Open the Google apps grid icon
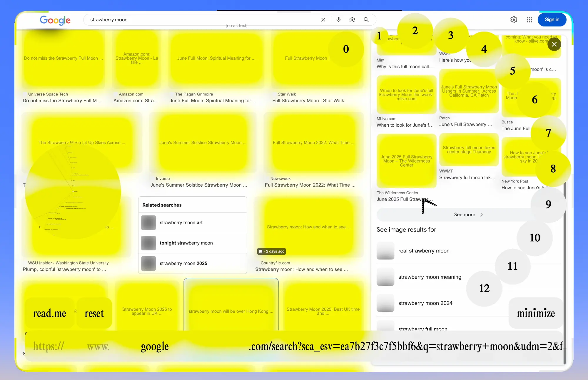 pos(529,20)
